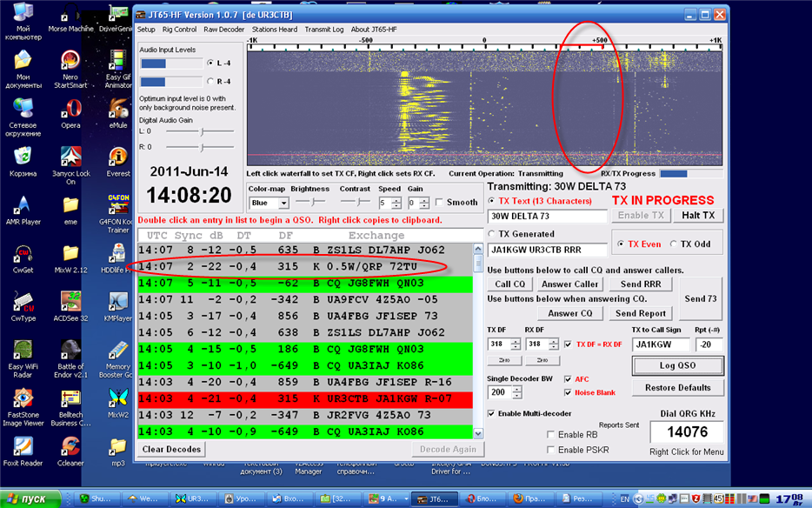812x508 pixels.
Task: Open Raw Decoder menu
Action: (x=223, y=30)
